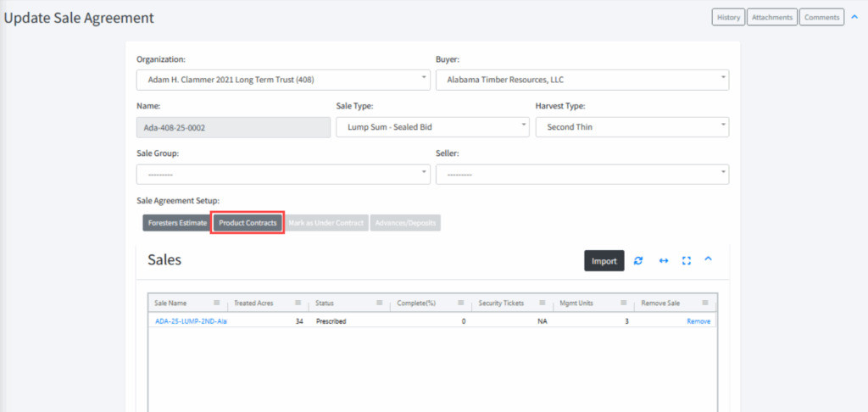This screenshot has height=412, width=868.
Task: Click the Import button
Action: [x=604, y=261]
